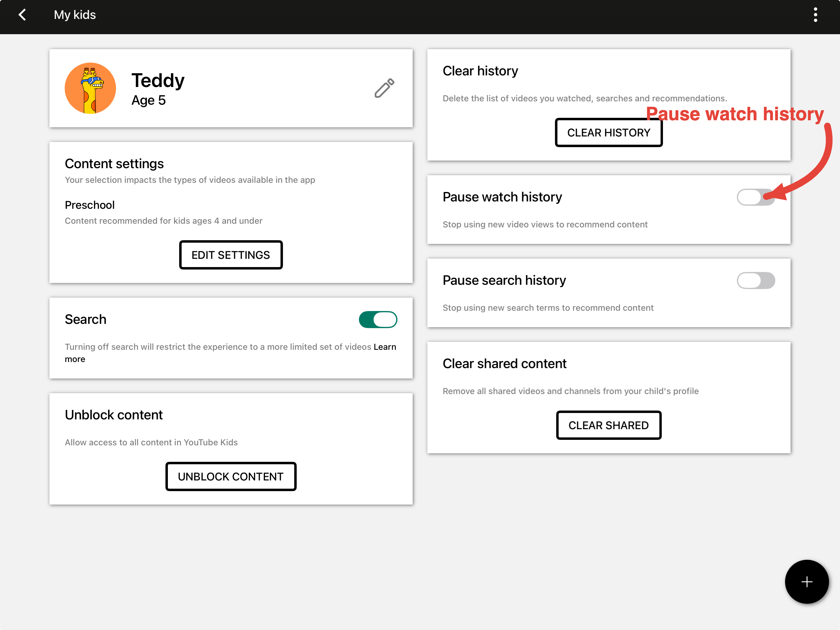The height and width of the screenshot is (630, 840).
Task: Enable Pause search history
Action: coord(756,280)
